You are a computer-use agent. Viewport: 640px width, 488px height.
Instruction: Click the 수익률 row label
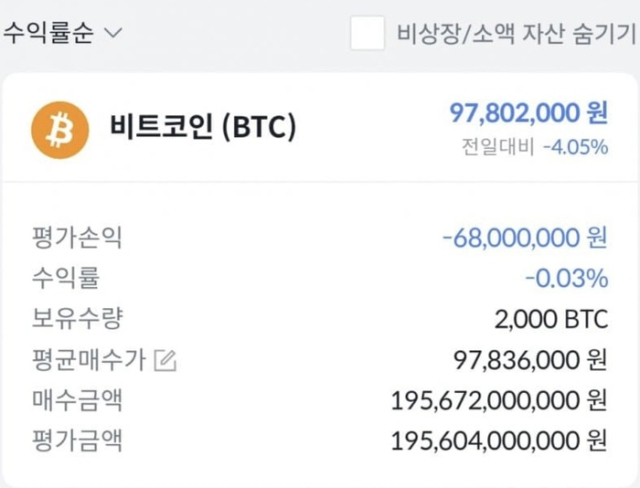tap(65, 278)
